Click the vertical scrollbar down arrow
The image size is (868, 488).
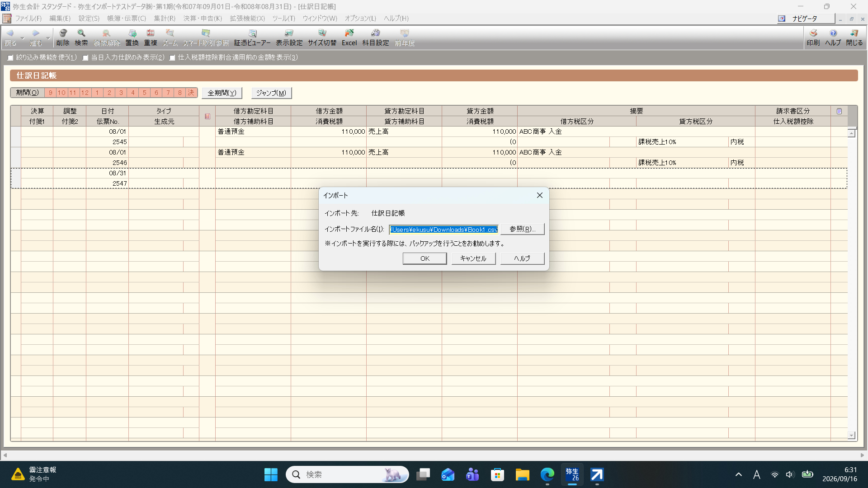(851, 435)
